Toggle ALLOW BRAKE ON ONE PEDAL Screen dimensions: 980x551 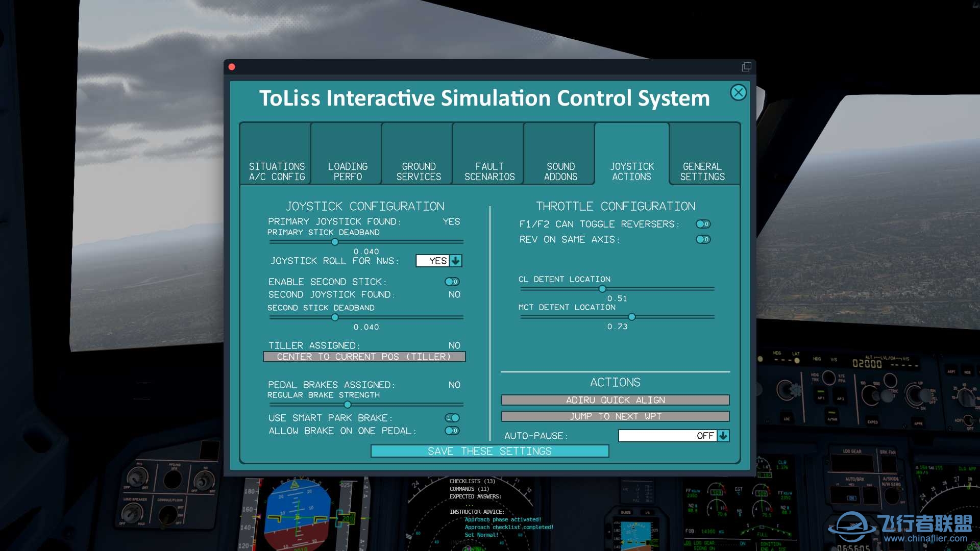coord(452,431)
